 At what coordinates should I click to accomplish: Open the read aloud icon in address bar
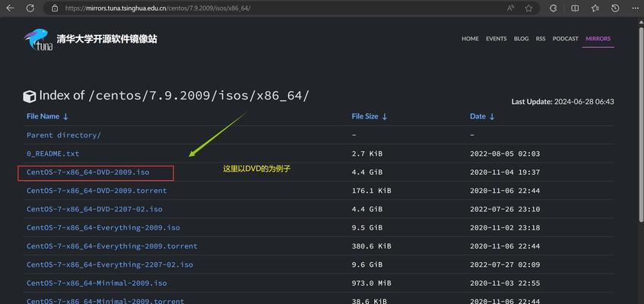(510, 8)
